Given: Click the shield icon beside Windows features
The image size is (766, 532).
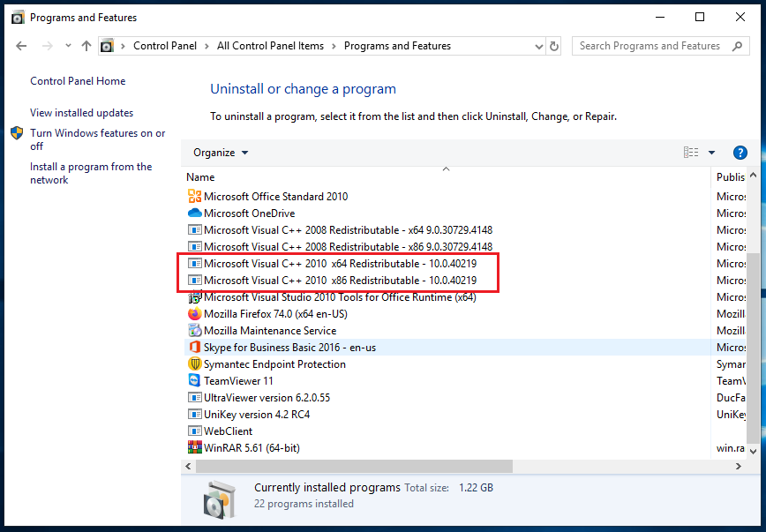Looking at the screenshot, I should coord(17,133).
